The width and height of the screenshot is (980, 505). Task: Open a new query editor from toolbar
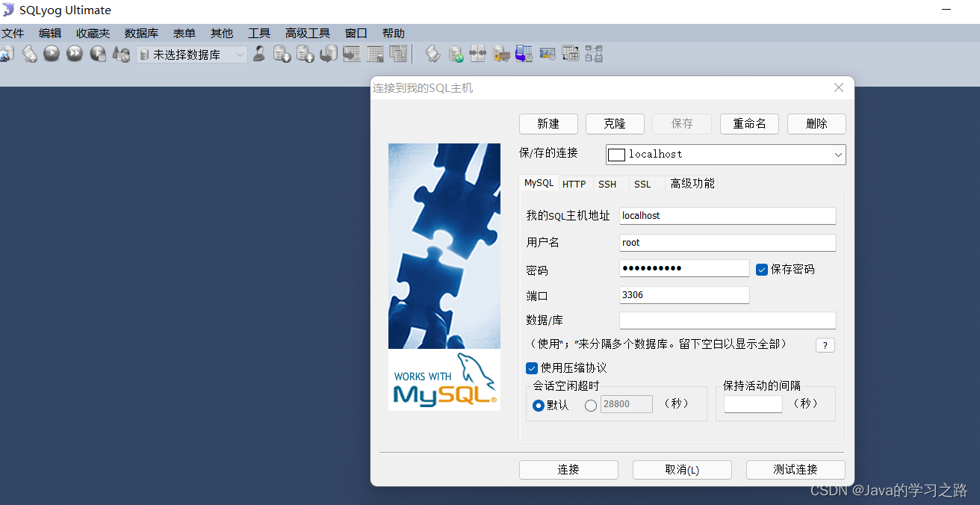coord(29,54)
